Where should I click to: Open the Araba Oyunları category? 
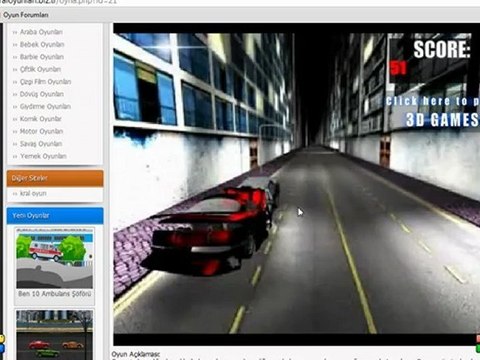41,32
